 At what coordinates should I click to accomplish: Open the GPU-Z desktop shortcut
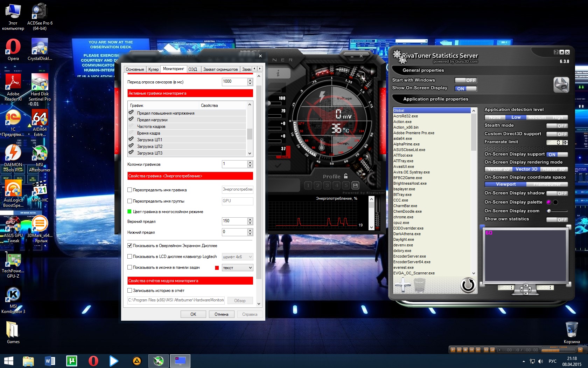[13, 260]
